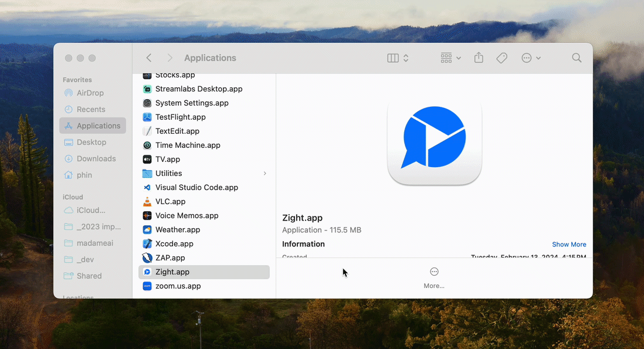The width and height of the screenshot is (644, 349).
Task: Click the Weather.app icon
Action: (x=147, y=229)
